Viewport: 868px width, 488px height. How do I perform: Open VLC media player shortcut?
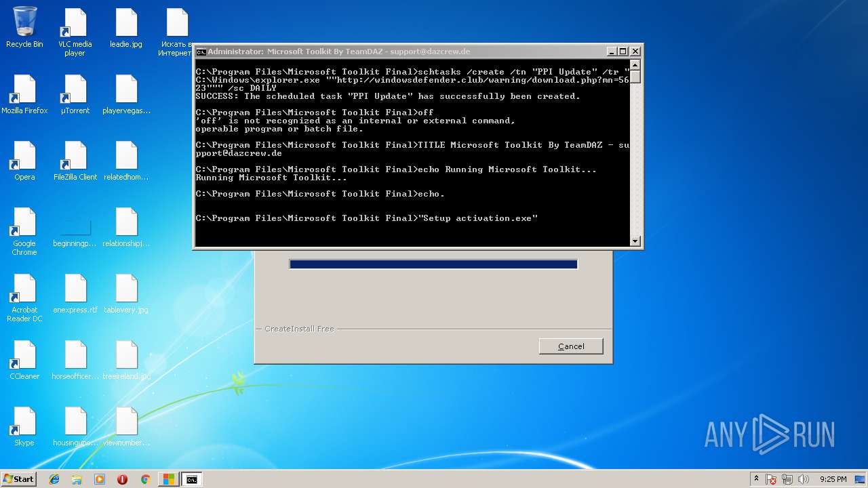[75, 33]
